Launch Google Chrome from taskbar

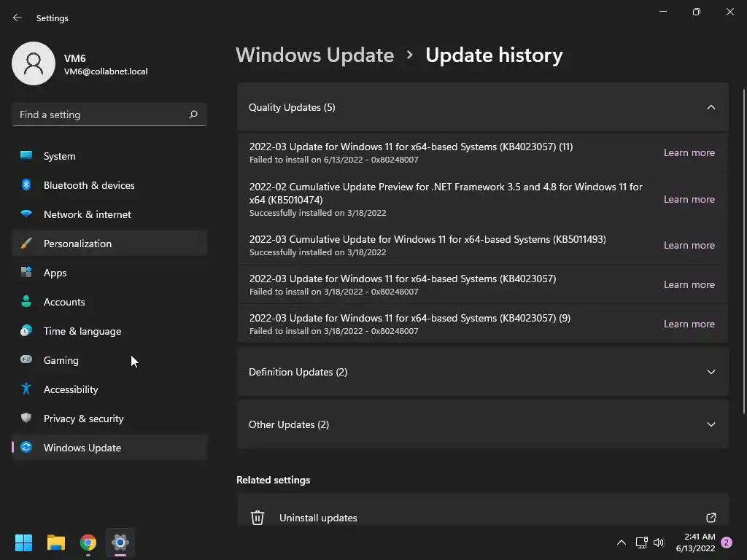pos(88,542)
